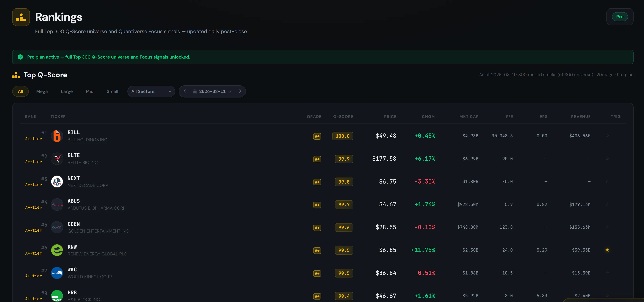This screenshot has height=302, width=644.
Task: Click the Top Q-Score podium icon
Action: coord(16,75)
